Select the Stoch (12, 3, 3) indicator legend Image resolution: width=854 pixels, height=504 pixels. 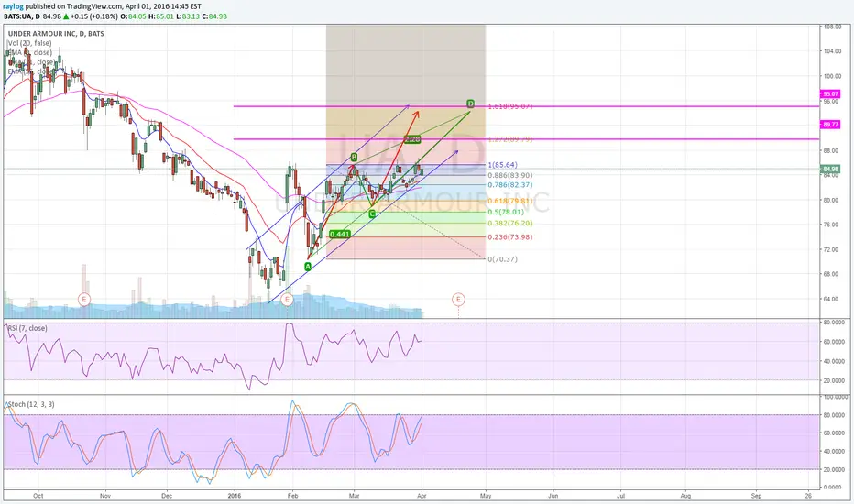(31, 404)
